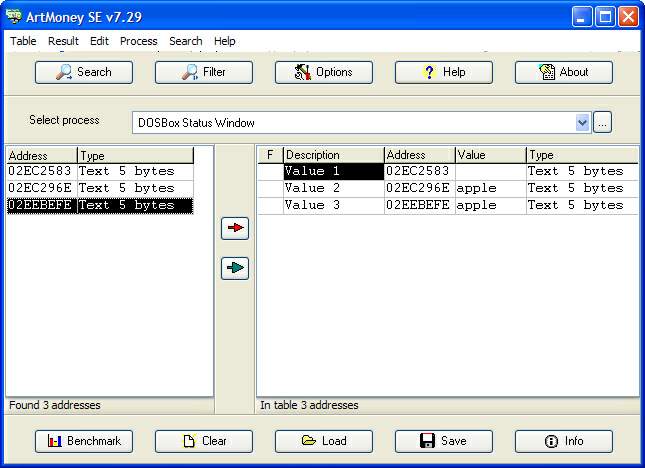Click the empty value cell of Value 1
This screenshot has width=645, height=468.
pyautogui.click(x=490, y=171)
